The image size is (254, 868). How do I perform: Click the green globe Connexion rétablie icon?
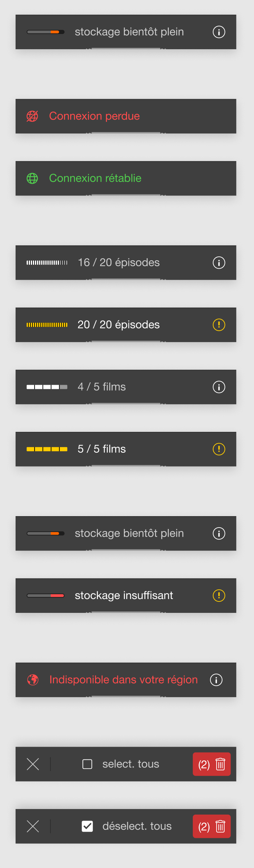[x=33, y=178]
